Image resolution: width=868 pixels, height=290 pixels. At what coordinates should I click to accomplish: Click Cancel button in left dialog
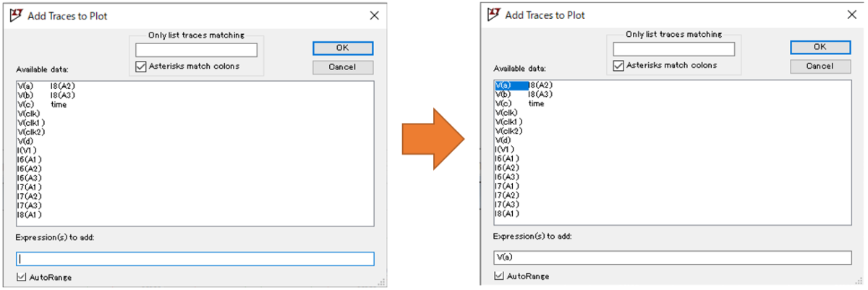tap(343, 67)
